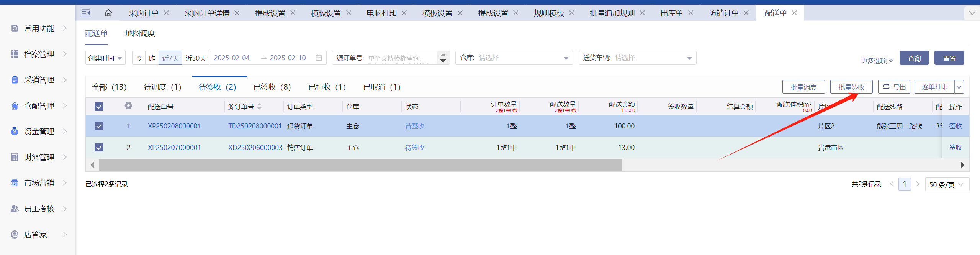Close the 采购订单 tab
Viewport: 980px width, 255px height.
pos(167,13)
